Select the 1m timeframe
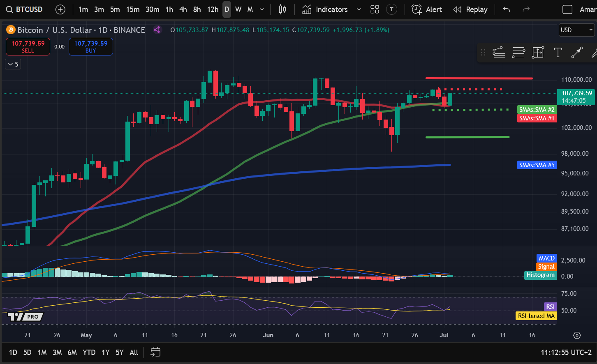597x364 pixels. point(83,9)
